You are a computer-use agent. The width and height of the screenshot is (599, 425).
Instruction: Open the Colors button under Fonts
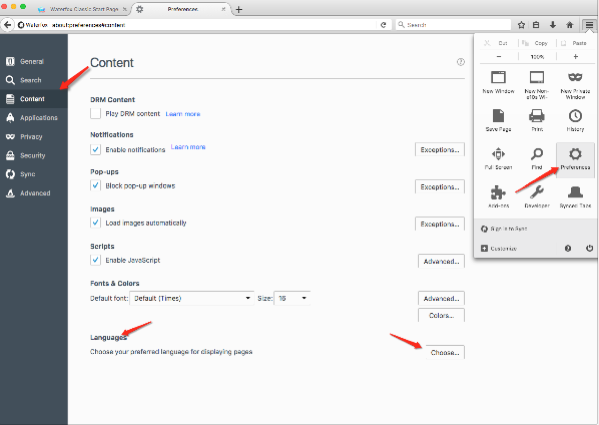441,315
